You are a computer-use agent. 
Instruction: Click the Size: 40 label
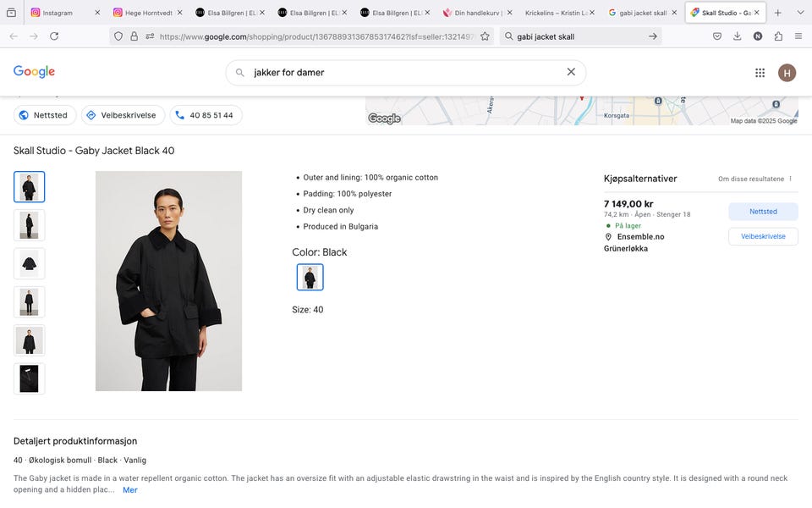308,310
